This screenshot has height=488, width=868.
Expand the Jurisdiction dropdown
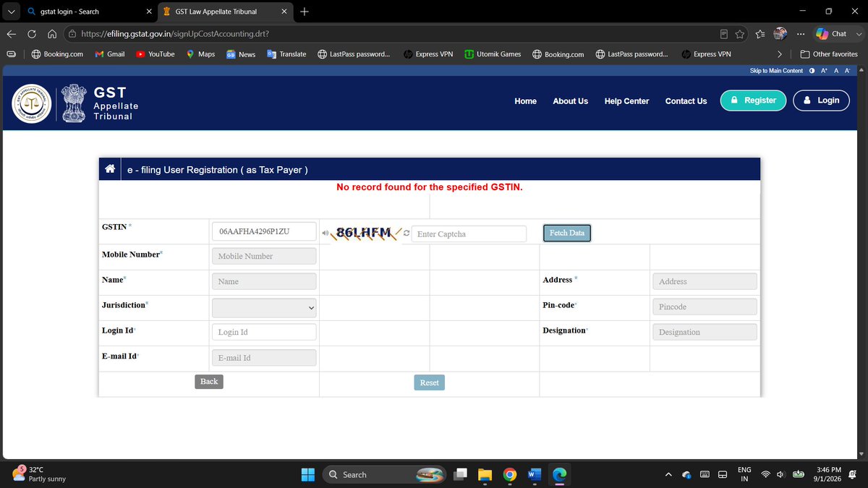pyautogui.click(x=264, y=307)
